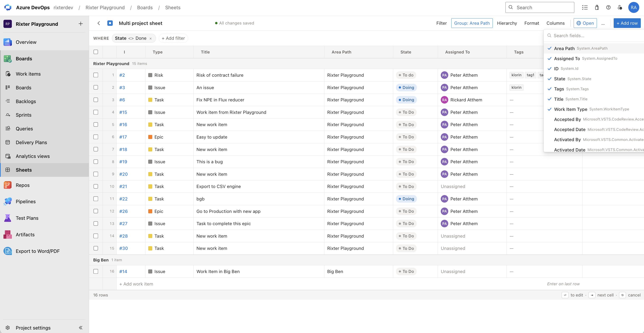The width and height of the screenshot is (644, 333).
Task: Toggle the select-all rows checkbox
Action: (x=96, y=52)
